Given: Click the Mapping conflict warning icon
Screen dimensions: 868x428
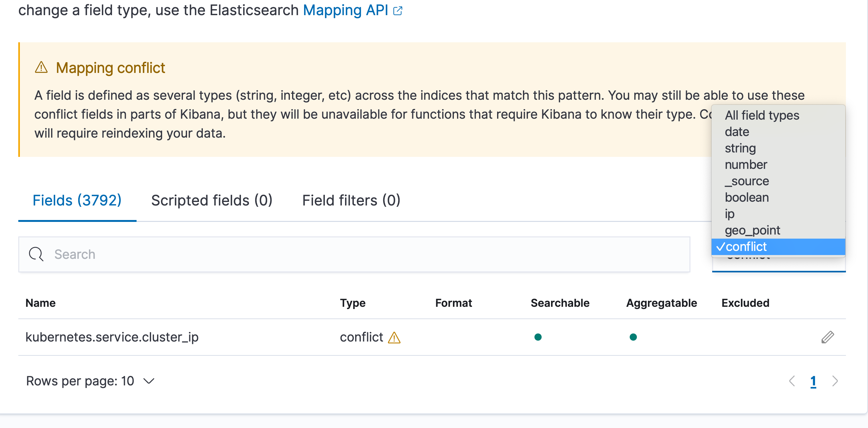Looking at the screenshot, I should tap(41, 68).
